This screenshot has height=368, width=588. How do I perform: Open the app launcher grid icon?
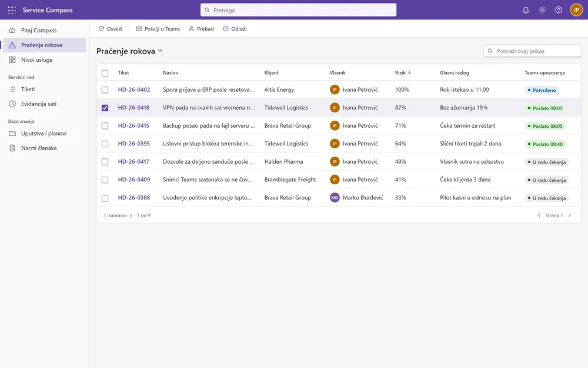coord(12,10)
